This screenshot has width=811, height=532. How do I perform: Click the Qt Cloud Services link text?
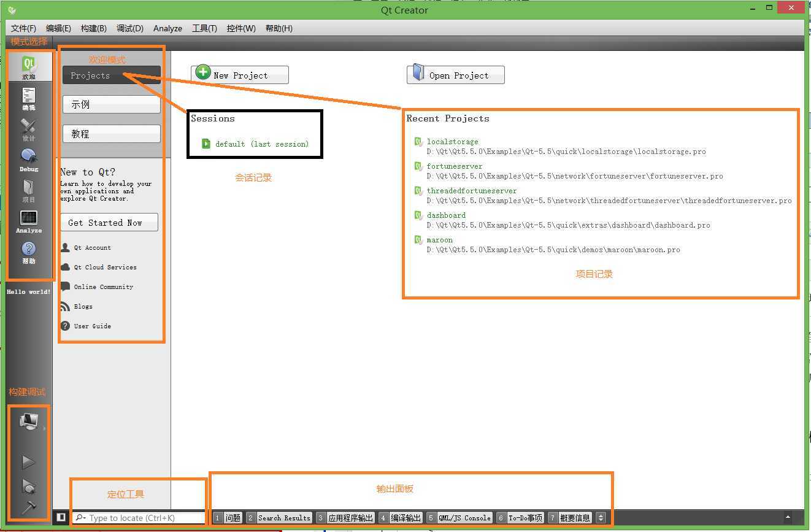tap(106, 268)
